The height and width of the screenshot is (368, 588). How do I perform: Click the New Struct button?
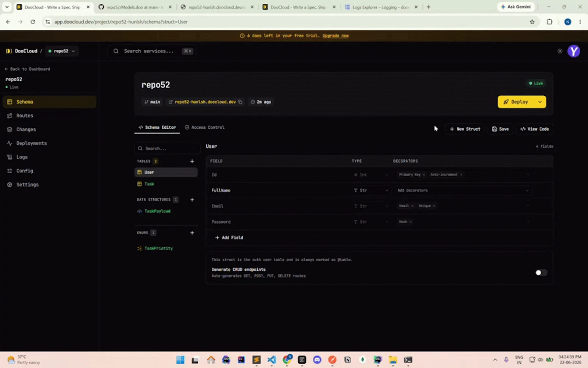coord(465,129)
